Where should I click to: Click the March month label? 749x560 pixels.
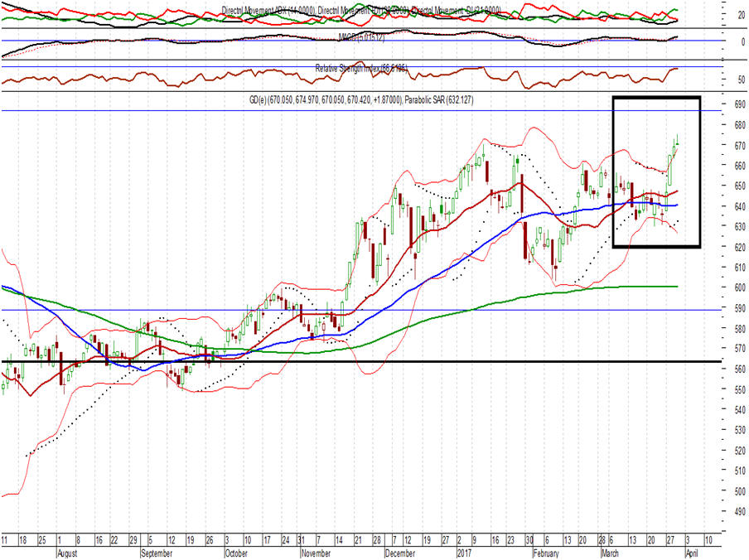(x=610, y=553)
